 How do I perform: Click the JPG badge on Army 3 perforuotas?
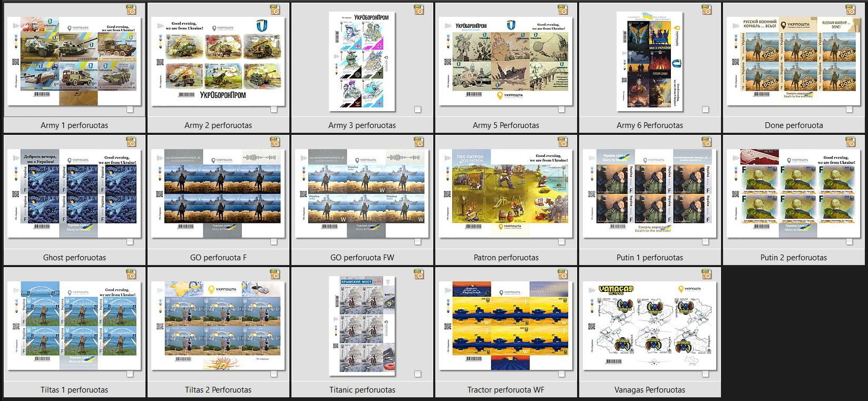419,9
